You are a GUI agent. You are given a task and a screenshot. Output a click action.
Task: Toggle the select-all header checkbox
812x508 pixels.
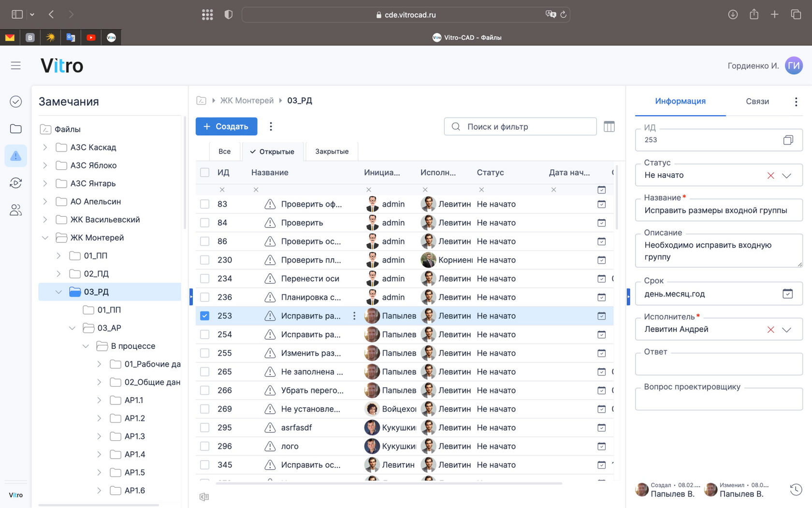tap(204, 172)
